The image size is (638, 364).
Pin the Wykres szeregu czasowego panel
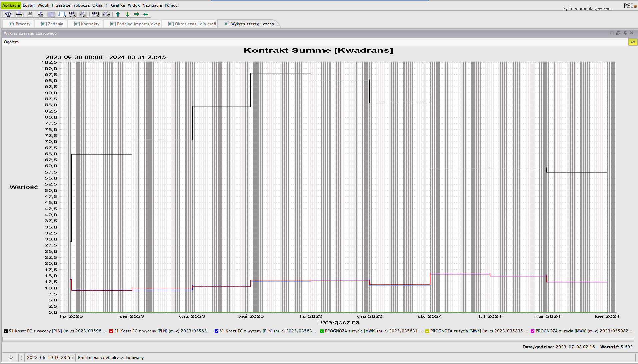[x=625, y=33]
